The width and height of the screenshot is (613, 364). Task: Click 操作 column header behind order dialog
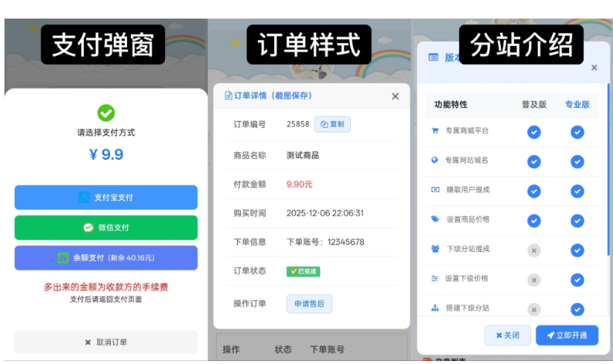231,350
